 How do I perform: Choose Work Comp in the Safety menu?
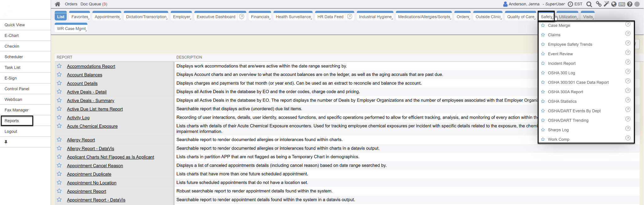pyautogui.click(x=558, y=139)
